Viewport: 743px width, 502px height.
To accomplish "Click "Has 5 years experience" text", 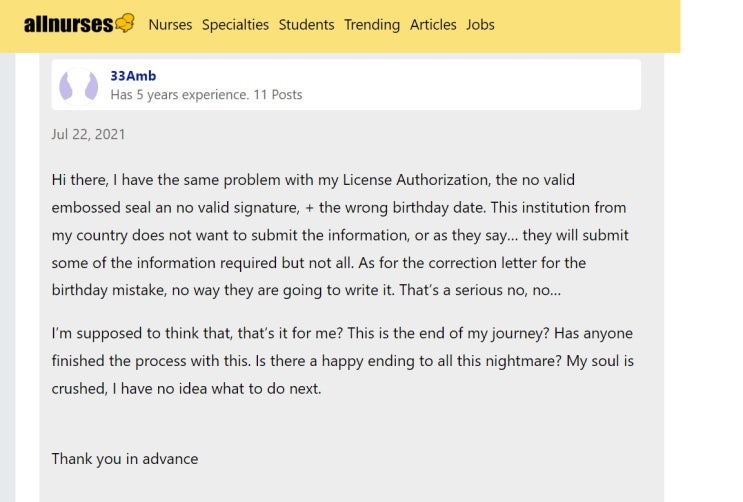I will (x=179, y=95).
